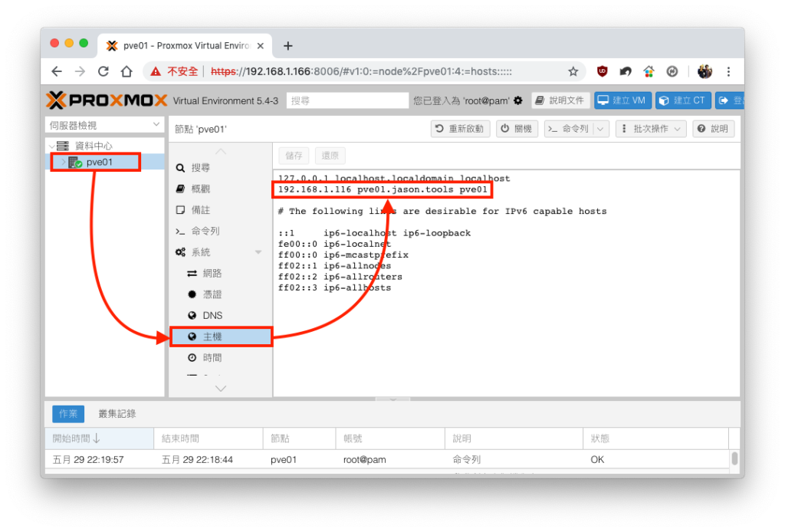This screenshot has width=785, height=532.
Task: Open the uBlock shield extension icon
Action: click(x=603, y=71)
